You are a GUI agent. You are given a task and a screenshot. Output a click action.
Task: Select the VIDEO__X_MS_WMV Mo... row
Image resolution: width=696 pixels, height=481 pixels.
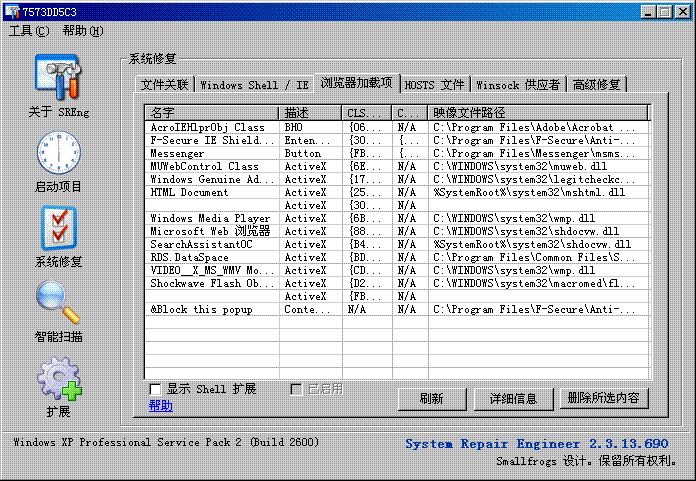tap(397, 270)
